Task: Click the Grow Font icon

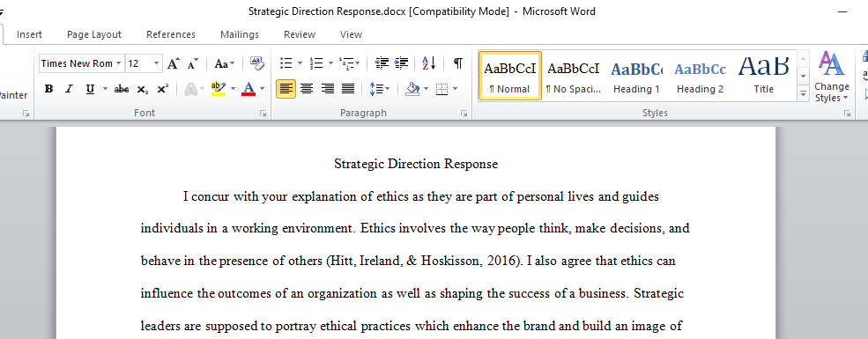Action: (x=174, y=63)
